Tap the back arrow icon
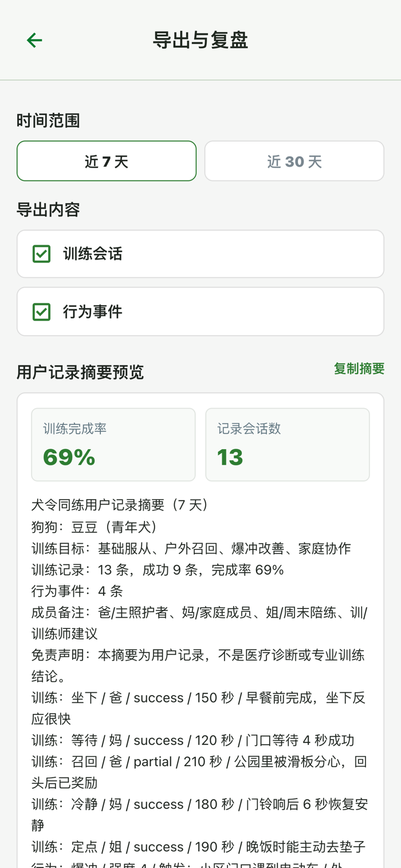The height and width of the screenshot is (868, 401). pyautogui.click(x=34, y=40)
